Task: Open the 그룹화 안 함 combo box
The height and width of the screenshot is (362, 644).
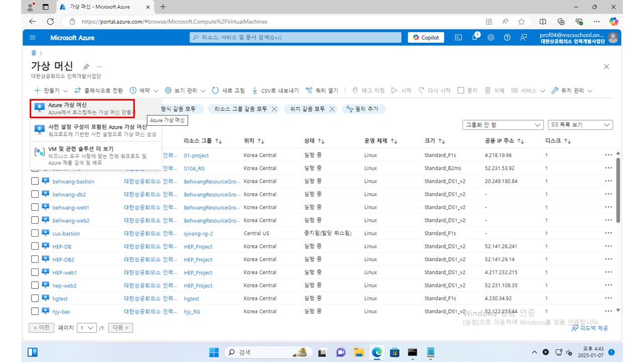Action: click(x=503, y=125)
